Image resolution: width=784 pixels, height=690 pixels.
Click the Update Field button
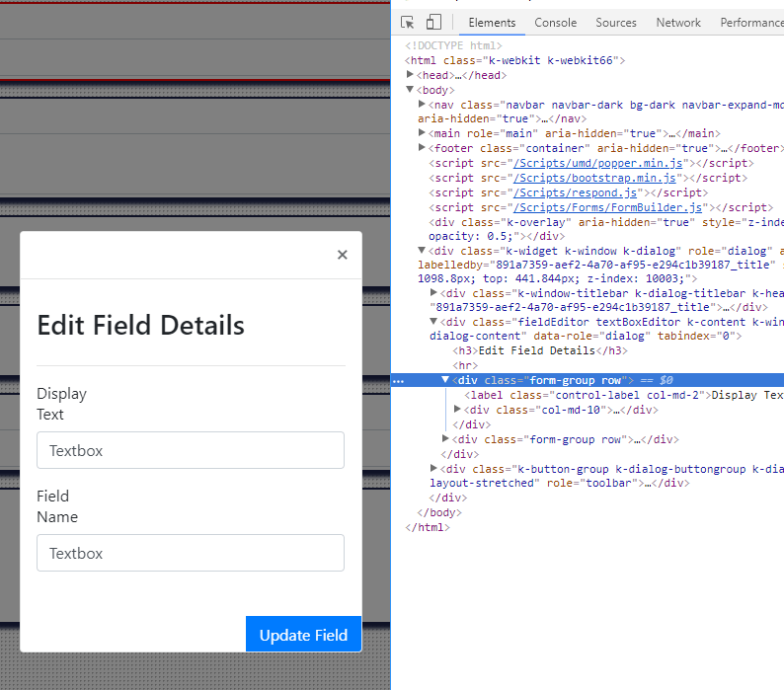pos(303,634)
